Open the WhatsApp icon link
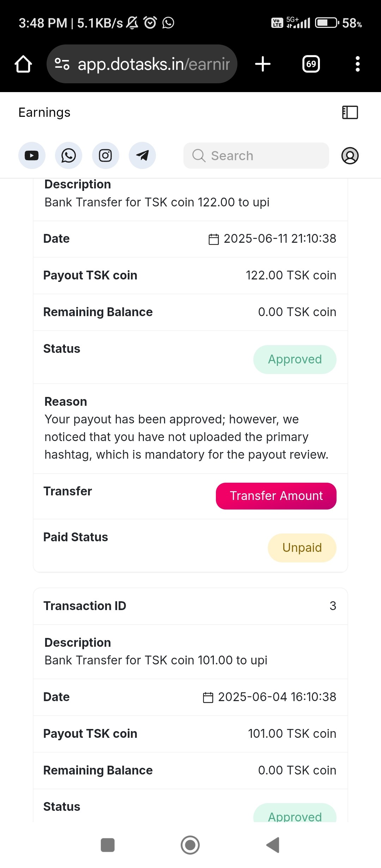 tap(68, 156)
